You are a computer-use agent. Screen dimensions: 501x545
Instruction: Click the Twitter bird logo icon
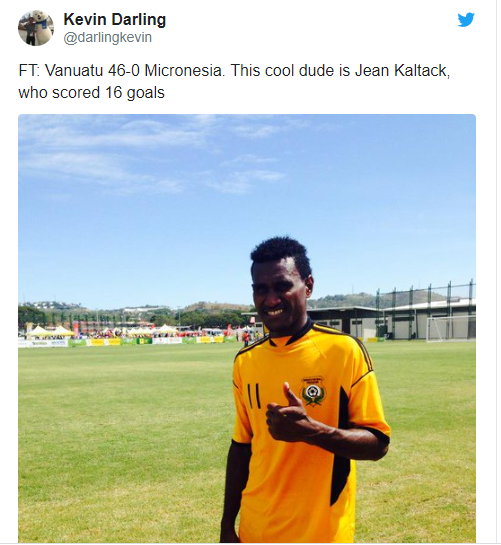point(466,20)
